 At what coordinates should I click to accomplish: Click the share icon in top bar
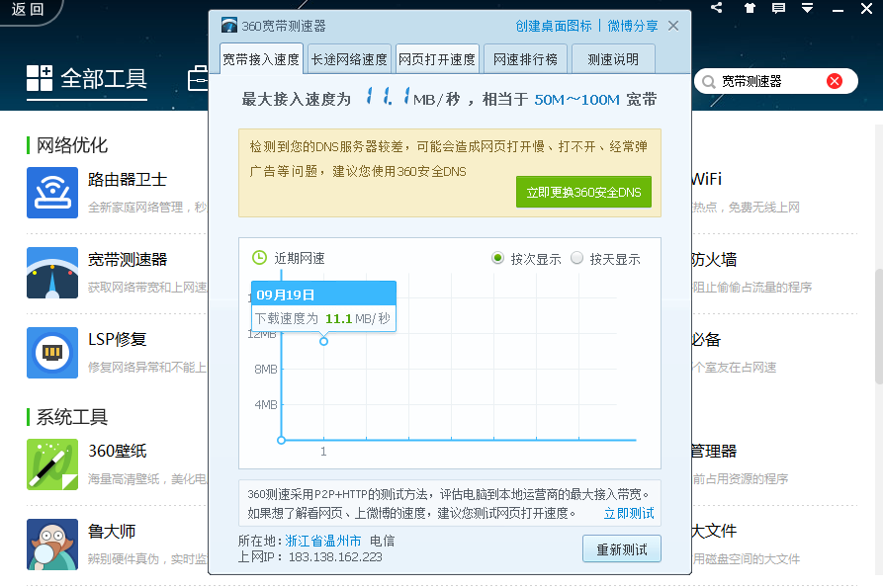[716, 7]
